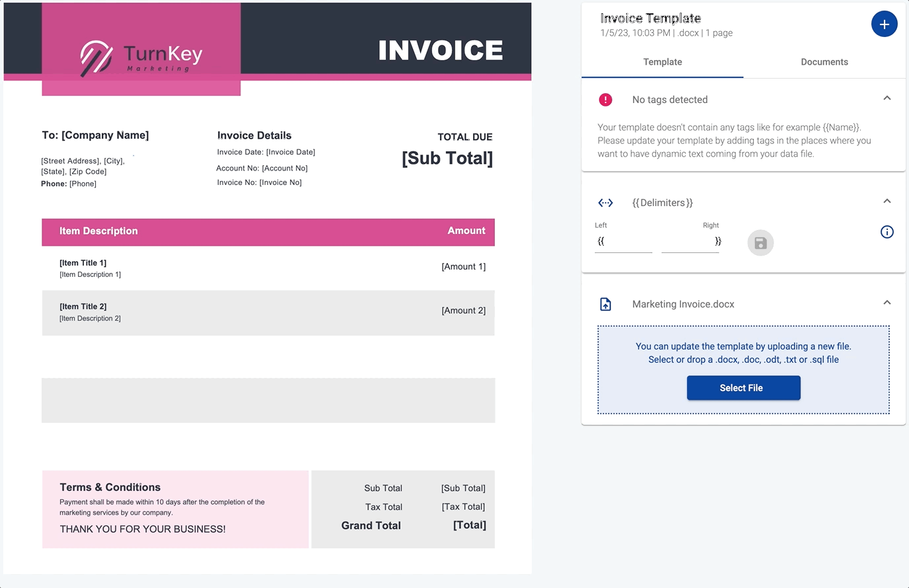Click the TOTAL DUE label
The height and width of the screenshot is (588, 909).
(465, 137)
